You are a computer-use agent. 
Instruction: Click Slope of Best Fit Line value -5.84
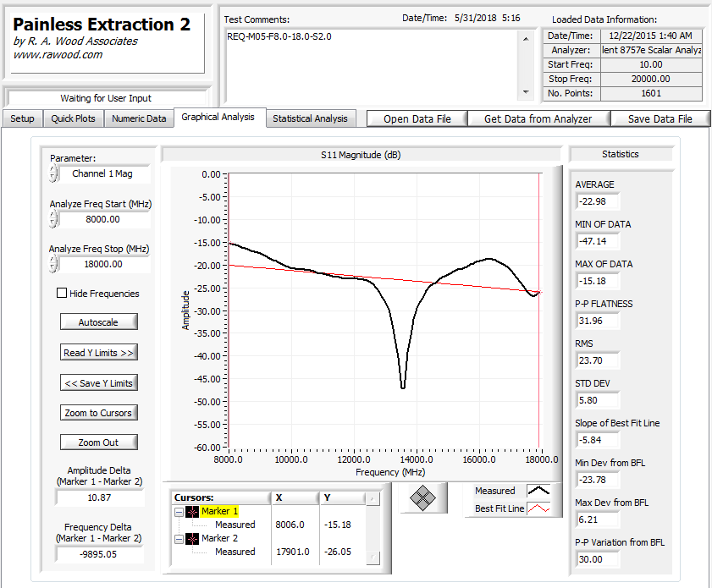597,440
